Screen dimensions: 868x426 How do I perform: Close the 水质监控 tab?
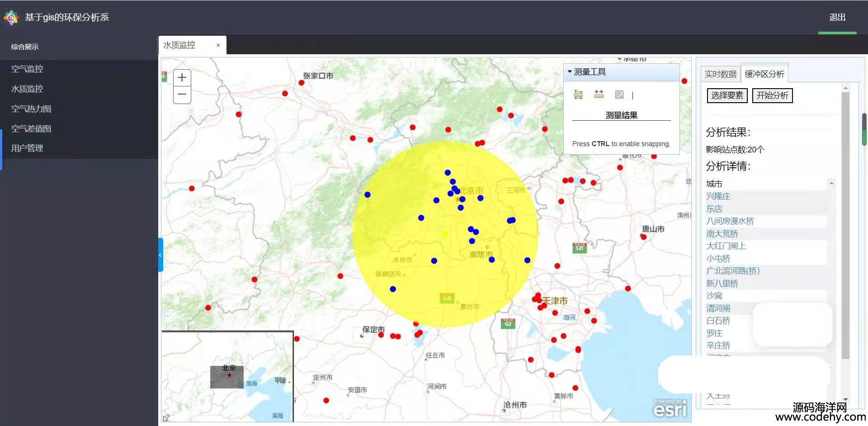(x=218, y=45)
